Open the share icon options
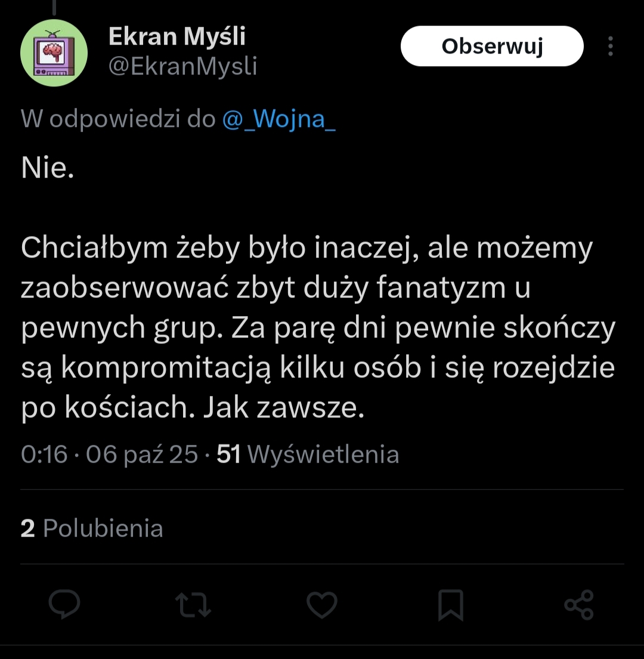644x659 pixels. click(579, 605)
